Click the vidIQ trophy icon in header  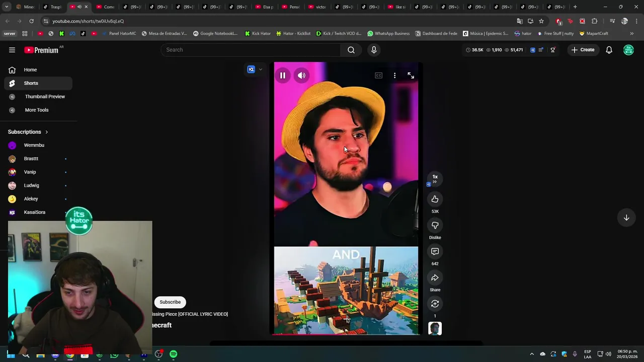552,50
